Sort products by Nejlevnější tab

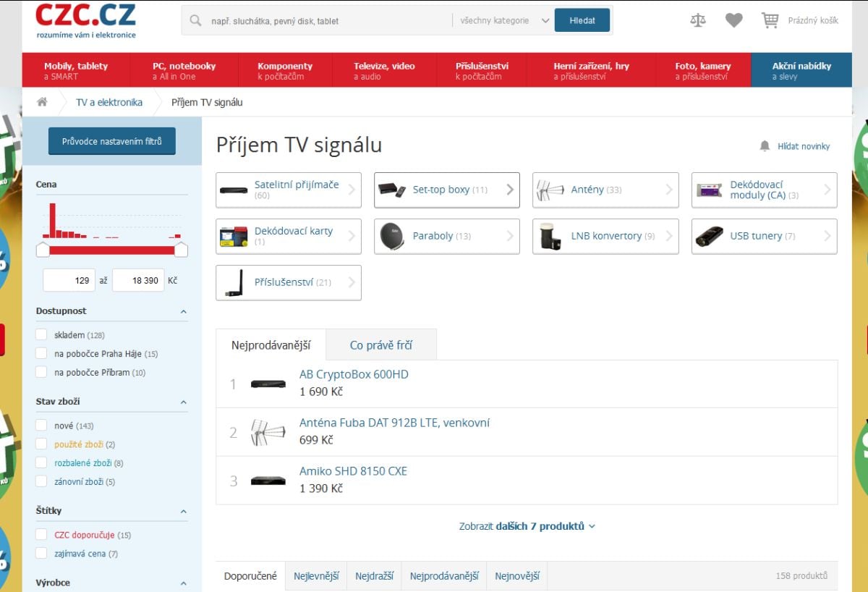coord(316,577)
